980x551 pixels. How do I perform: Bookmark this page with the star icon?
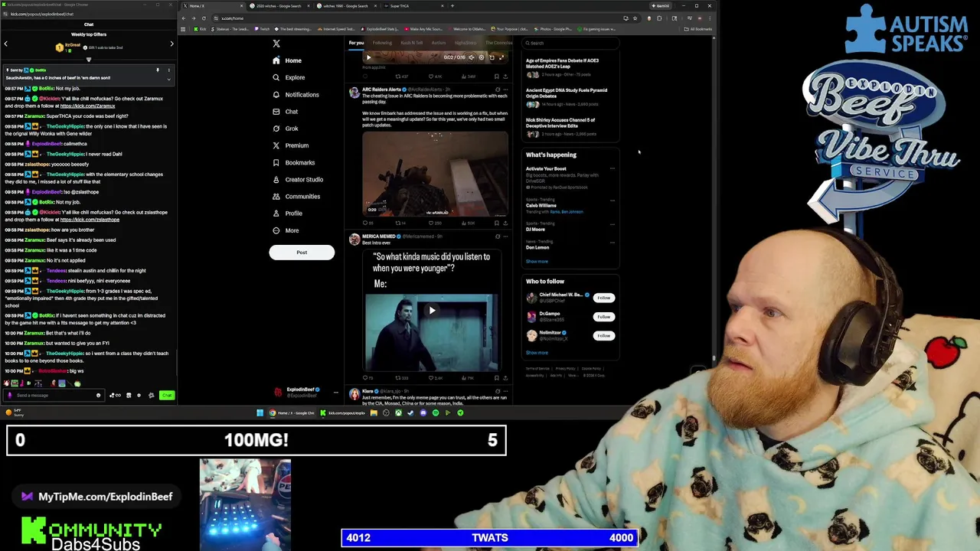pyautogui.click(x=635, y=18)
